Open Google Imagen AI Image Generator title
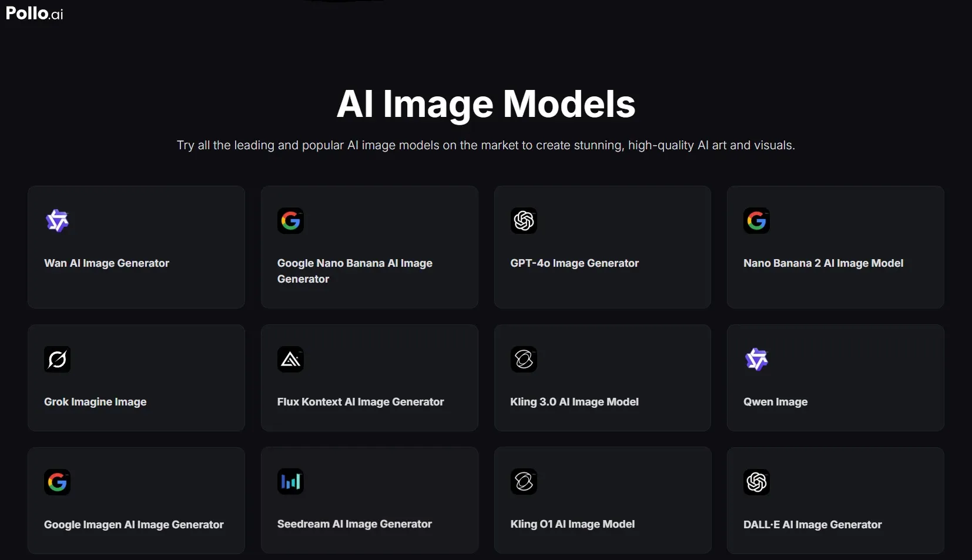Screen dimensions: 972x560 point(134,525)
